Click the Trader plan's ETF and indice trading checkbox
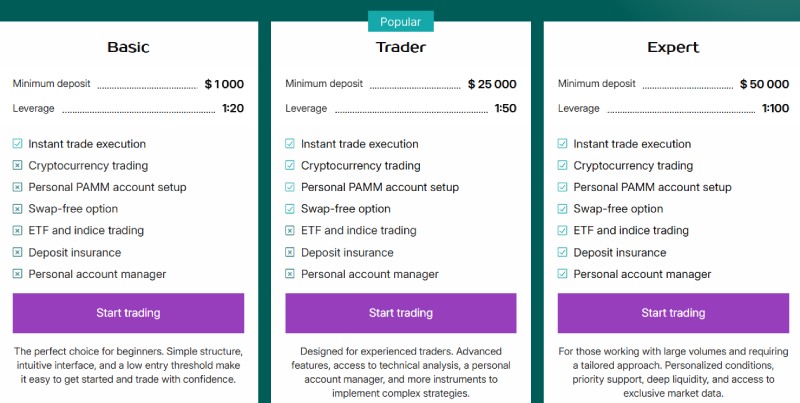 [x=290, y=231]
